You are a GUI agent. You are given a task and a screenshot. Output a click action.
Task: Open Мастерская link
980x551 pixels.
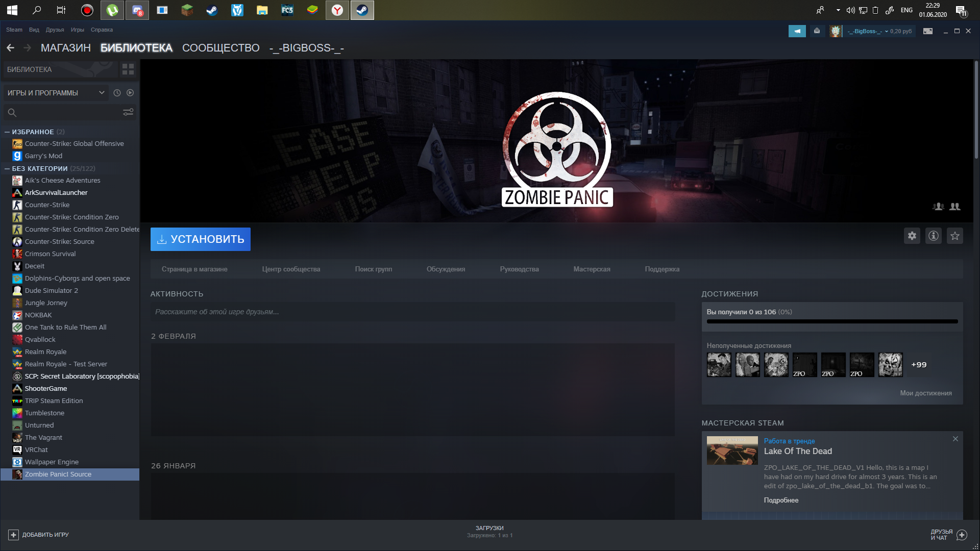[592, 269]
